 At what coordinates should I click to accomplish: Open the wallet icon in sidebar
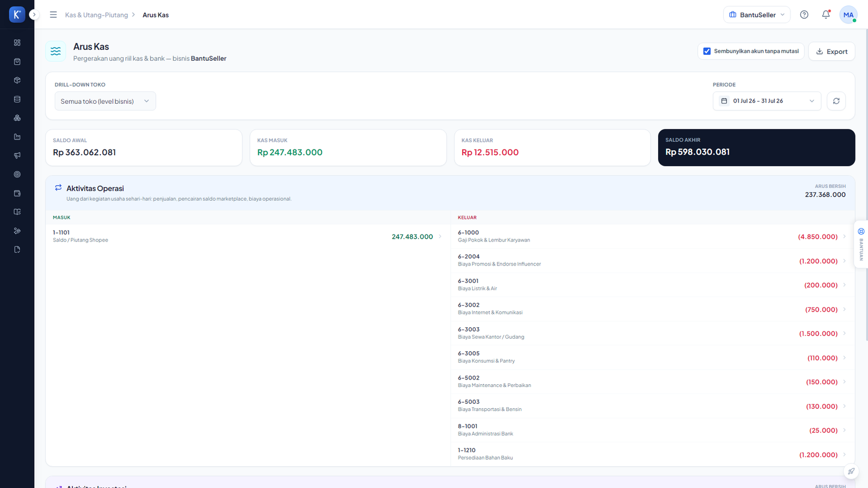17,193
